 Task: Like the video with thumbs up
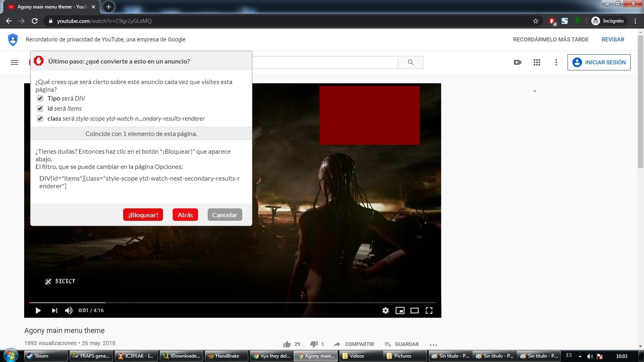click(287, 344)
